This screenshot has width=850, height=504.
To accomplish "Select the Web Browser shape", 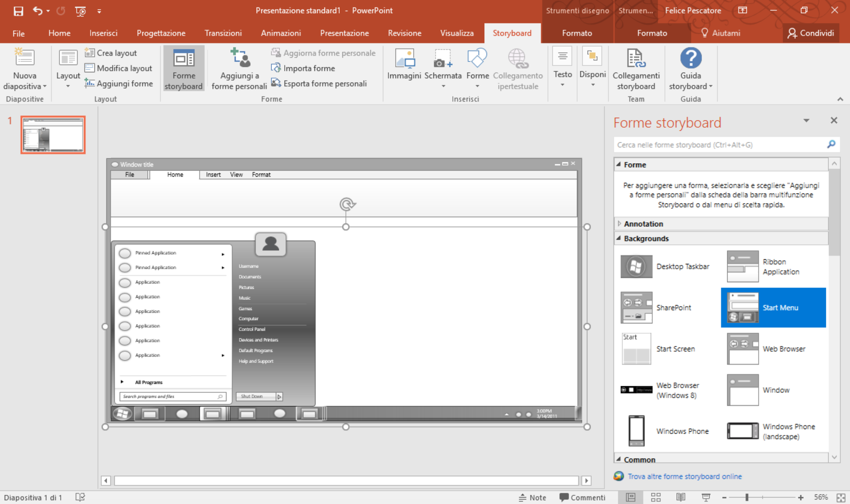I will click(773, 349).
